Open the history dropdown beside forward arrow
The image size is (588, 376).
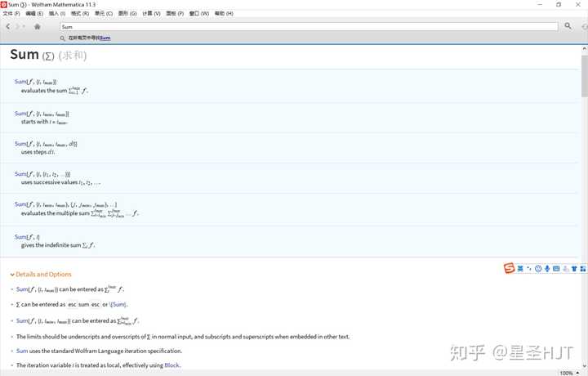point(24,27)
